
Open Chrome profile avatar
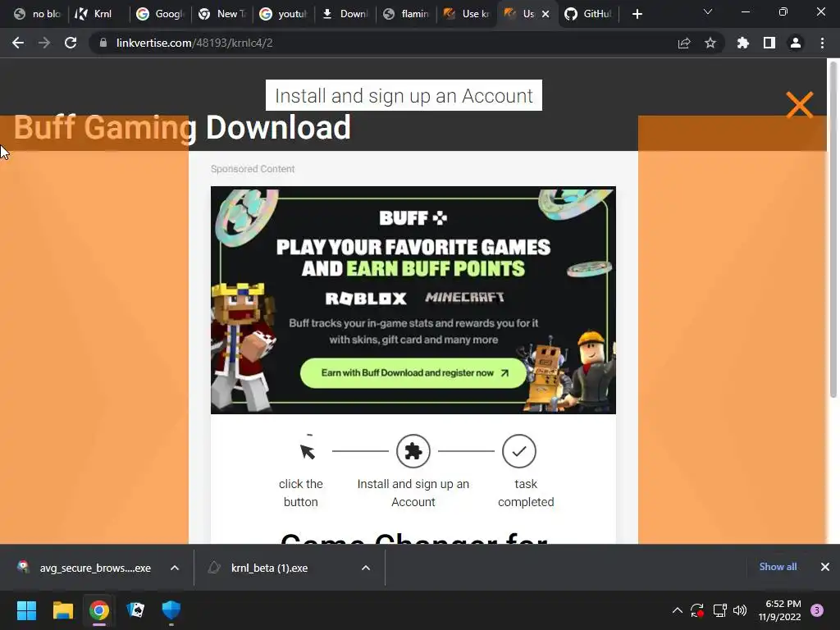(x=796, y=43)
